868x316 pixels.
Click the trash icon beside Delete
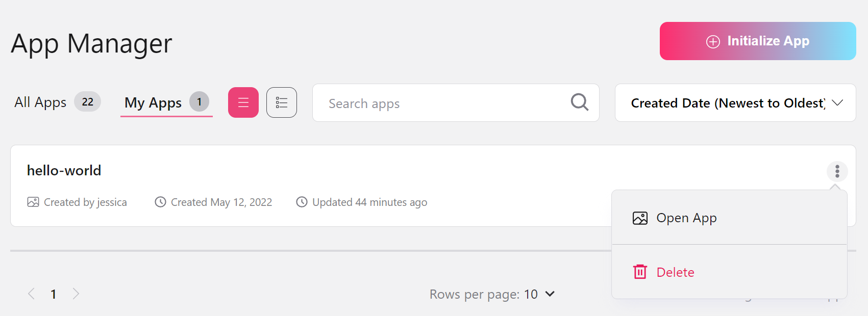coord(640,272)
